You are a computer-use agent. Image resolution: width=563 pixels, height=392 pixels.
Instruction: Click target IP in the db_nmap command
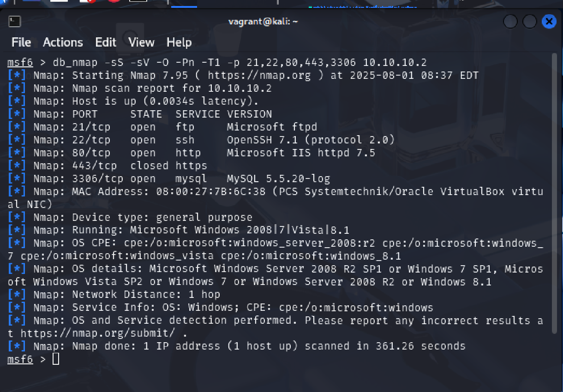395,62
